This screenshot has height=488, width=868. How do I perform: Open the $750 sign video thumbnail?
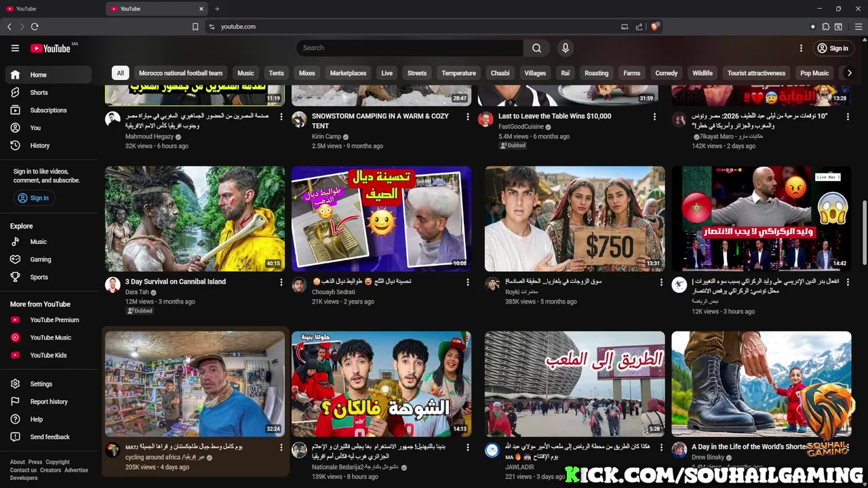[574, 219]
